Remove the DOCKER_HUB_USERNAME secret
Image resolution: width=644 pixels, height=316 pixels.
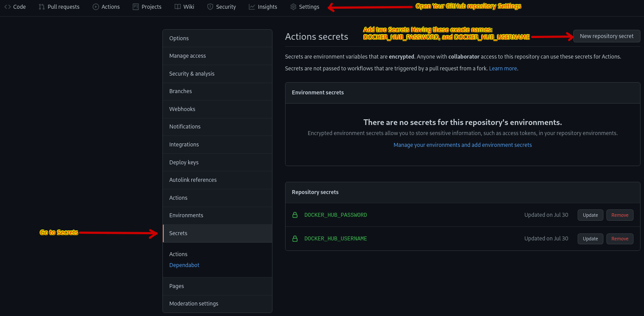tap(620, 239)
